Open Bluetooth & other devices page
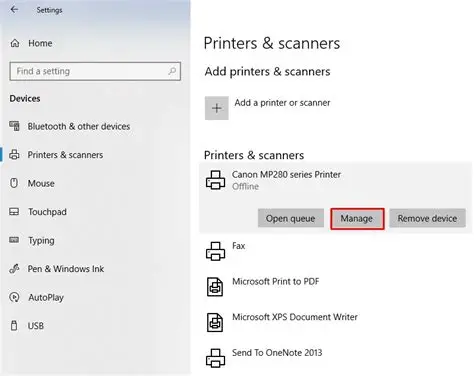The width and height of the screenshot is (474, 376). 79,126
